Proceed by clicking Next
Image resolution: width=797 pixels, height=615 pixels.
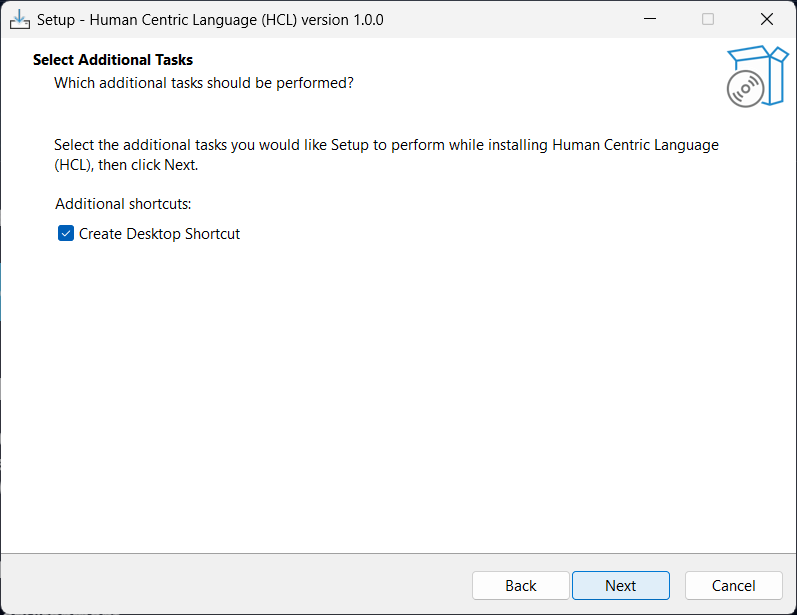pos(620,586)
